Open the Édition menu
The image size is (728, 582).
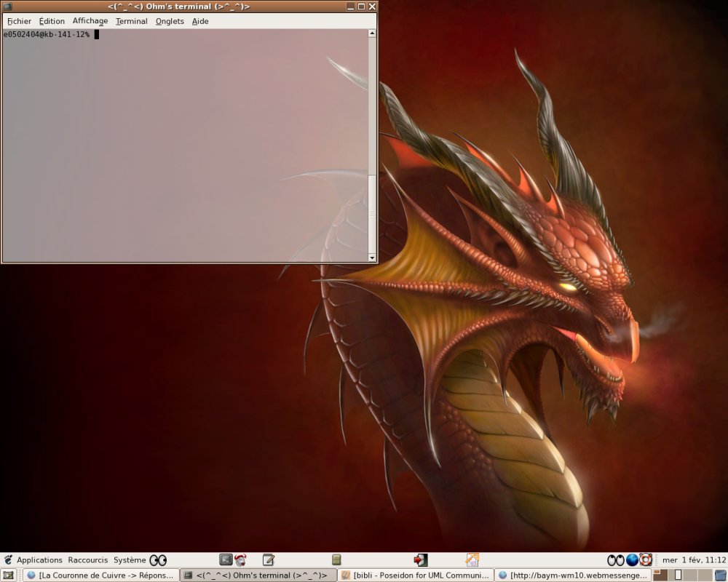pos(52,21)
